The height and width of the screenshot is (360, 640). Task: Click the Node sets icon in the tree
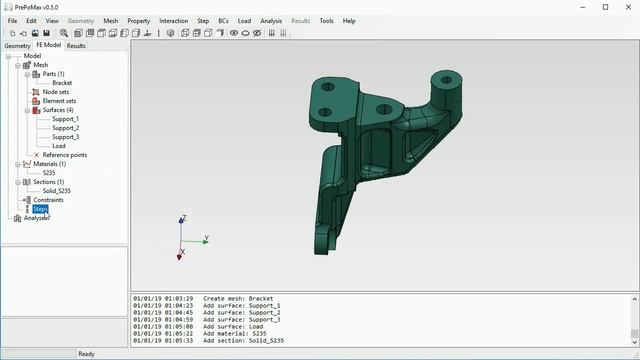tap(36, 92)
